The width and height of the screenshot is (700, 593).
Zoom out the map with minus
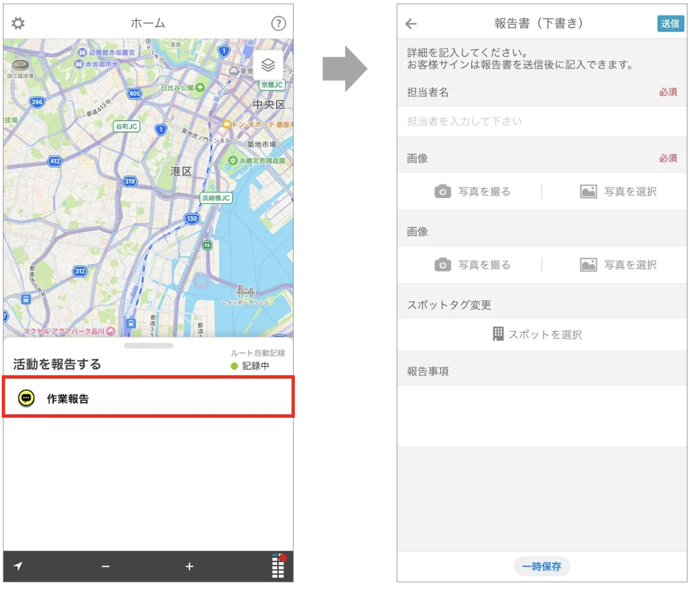pos(105,566)
